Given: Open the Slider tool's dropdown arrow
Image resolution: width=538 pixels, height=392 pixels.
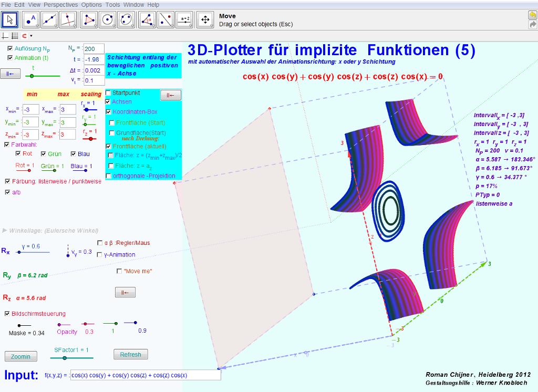Looking at the screenshot, I should click(191, 26).
